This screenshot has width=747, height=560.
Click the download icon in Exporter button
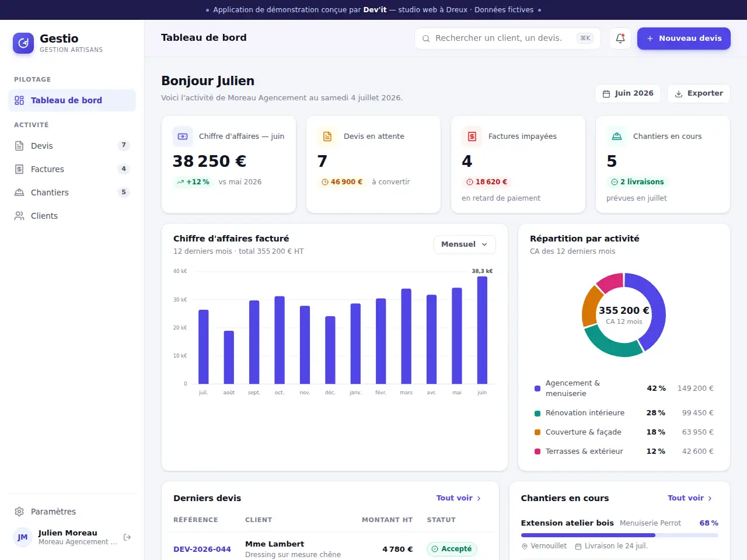point(679,94)
